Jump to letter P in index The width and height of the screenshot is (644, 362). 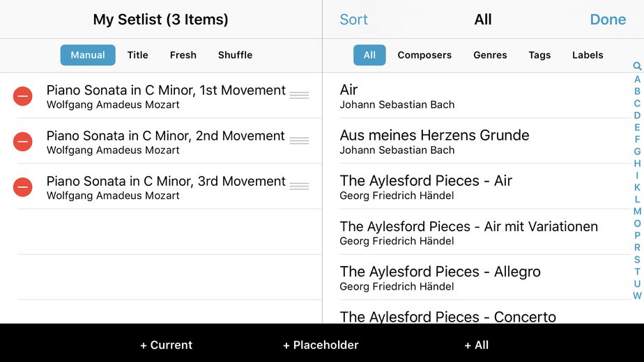coord(637,235)
